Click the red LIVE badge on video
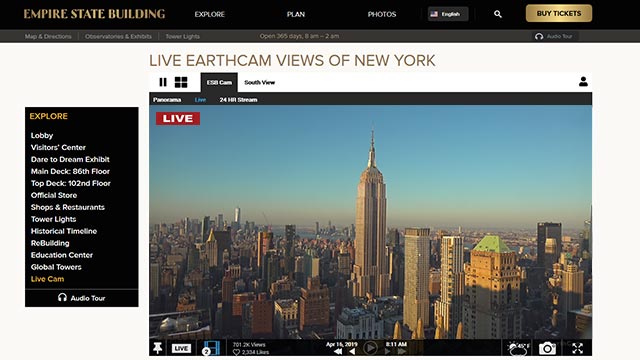 [x=178, y=118]
